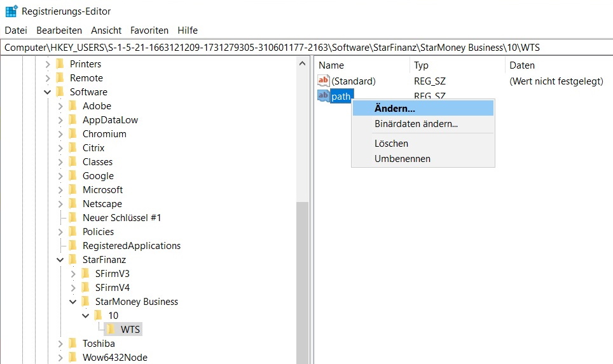
Task: Expand the SFirmV3 key
Action: click(x=73, y=274)
